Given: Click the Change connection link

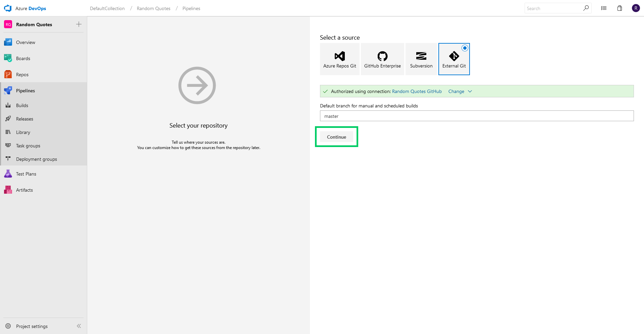Looking at the screenshot, I should (456, 91).
